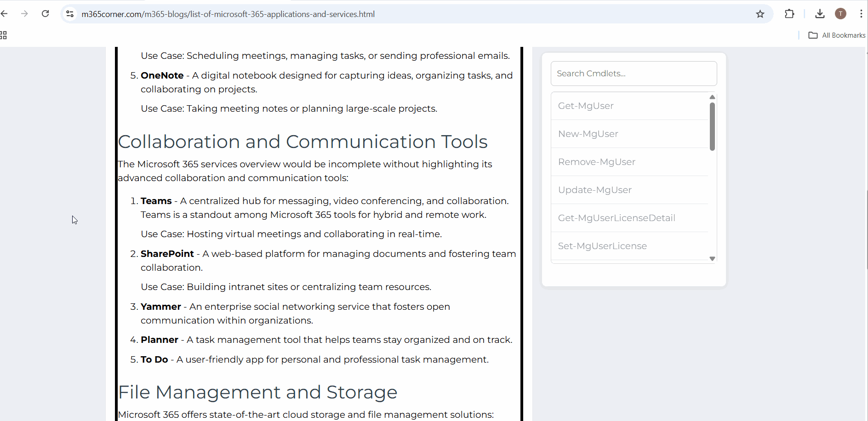
Task: Open the site information icon in address bar
Action: [x=70, y=14]
